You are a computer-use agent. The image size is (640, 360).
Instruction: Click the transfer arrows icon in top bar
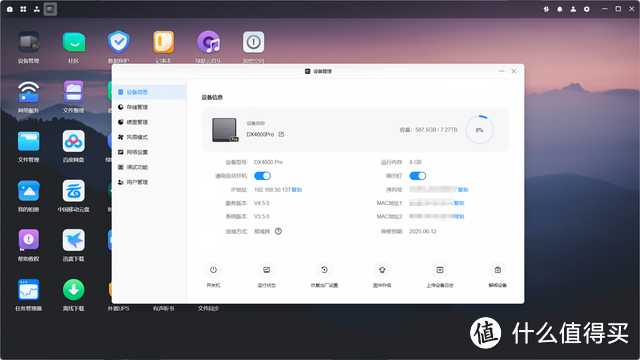546,9
